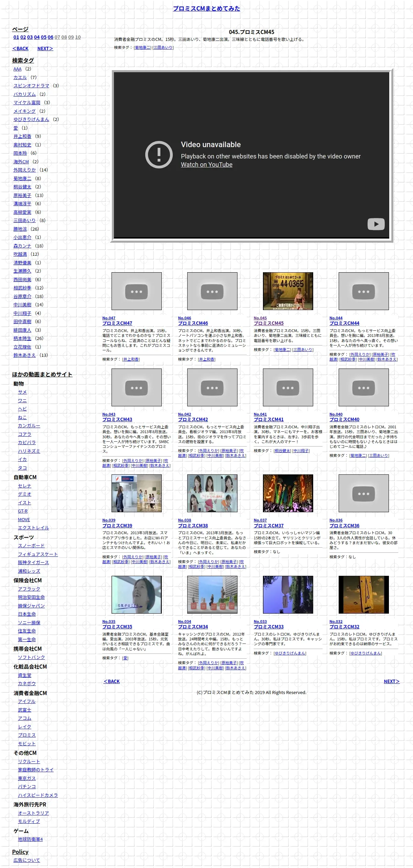The image size is (413, 868).
Task: Click the 愛 tag under プロミスCM35
Action: 125,658
